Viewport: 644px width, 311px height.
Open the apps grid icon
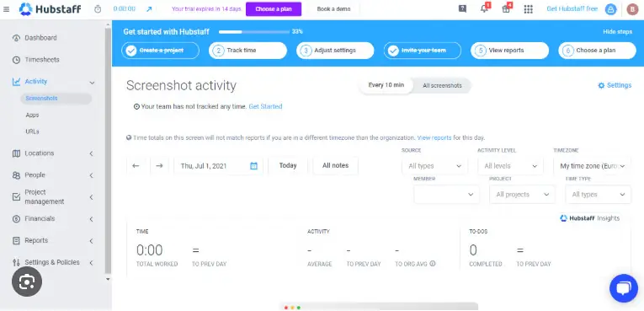[528, 9]
